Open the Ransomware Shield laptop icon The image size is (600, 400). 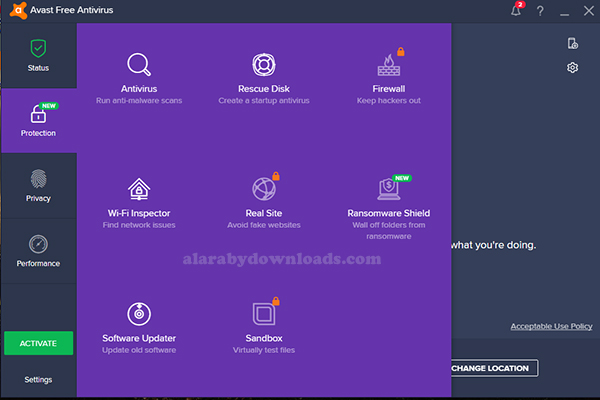388,189
